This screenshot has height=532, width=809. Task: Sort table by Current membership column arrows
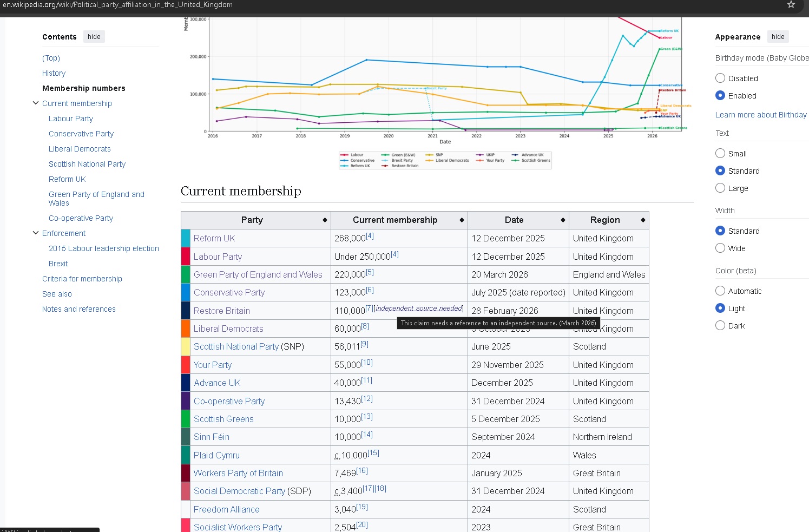tap(462, 220)
